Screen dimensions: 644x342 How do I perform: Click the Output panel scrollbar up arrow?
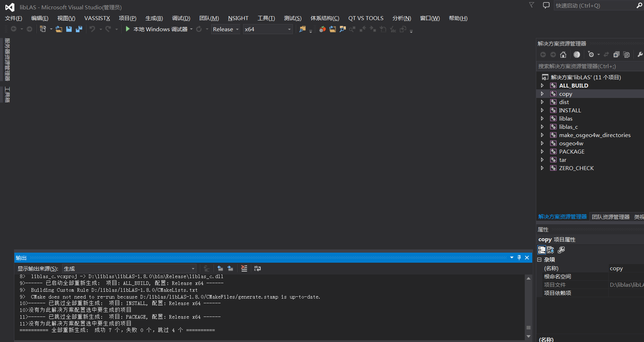click(x=528, y=278)
